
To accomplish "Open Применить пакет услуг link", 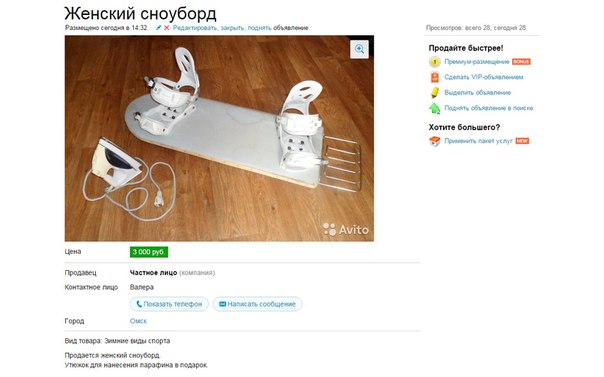I will [x=478, y=141].
